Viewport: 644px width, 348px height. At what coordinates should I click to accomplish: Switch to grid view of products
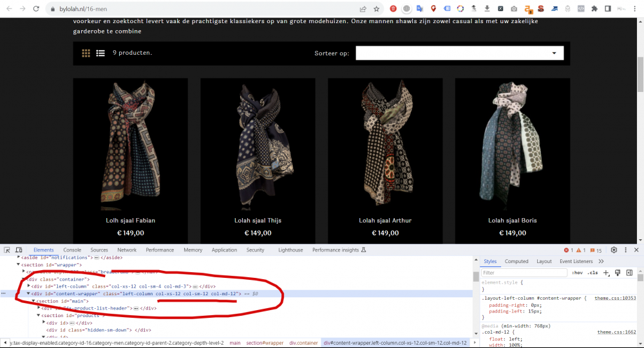click(86, 53)
